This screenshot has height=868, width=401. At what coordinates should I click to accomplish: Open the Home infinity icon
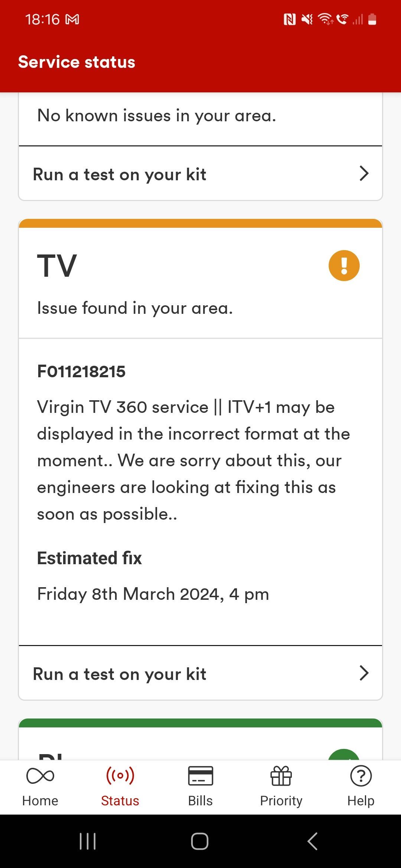pos(40,776)
